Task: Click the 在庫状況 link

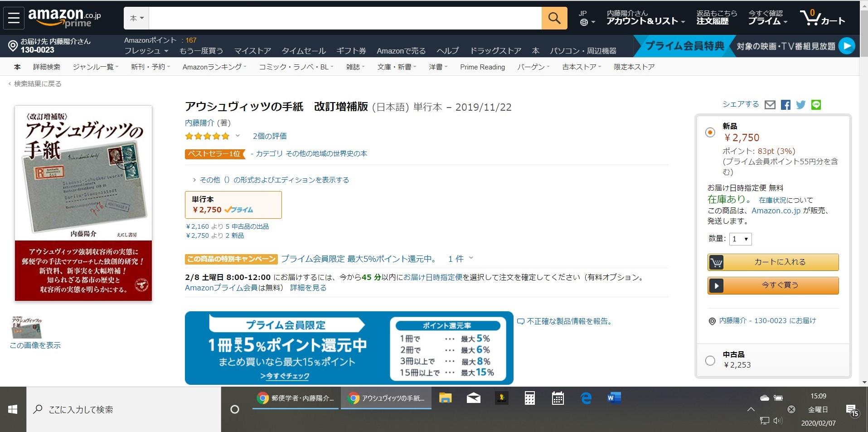Action: click(772, 200)
